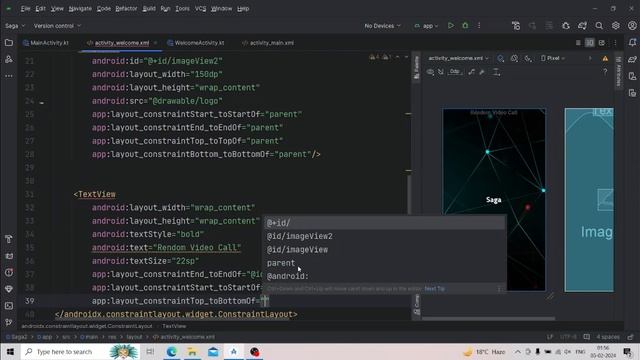Viewport: 640px width, 360px height.
Task: Open Logcat tool window icon
Action: pos(9,256)
